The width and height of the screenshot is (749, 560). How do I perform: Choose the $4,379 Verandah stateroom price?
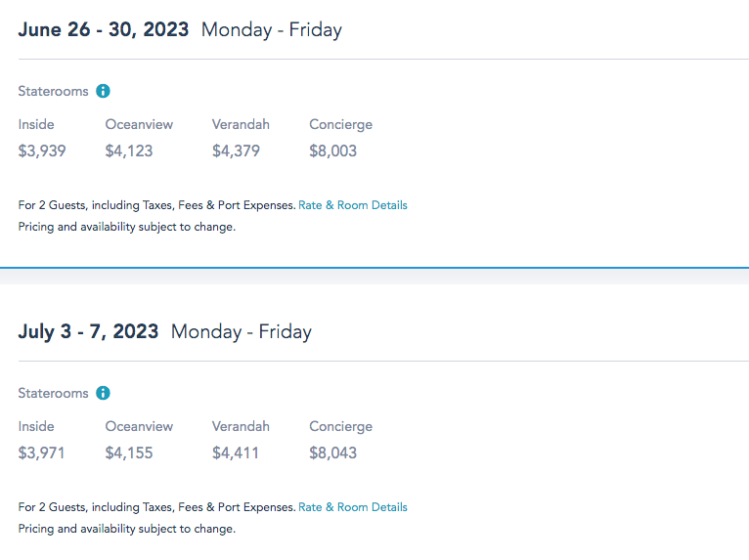click(236, 151)
